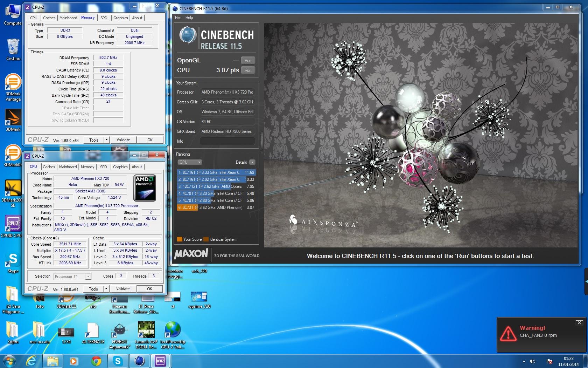Viewport: 588px width, 368px height.
Task: Open the 1234 desktop shortcut
Action: (66, 335)
